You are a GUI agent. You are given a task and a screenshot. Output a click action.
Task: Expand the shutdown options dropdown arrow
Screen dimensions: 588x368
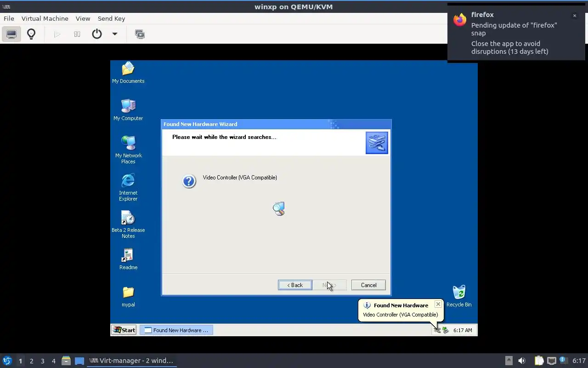(115, 34)
